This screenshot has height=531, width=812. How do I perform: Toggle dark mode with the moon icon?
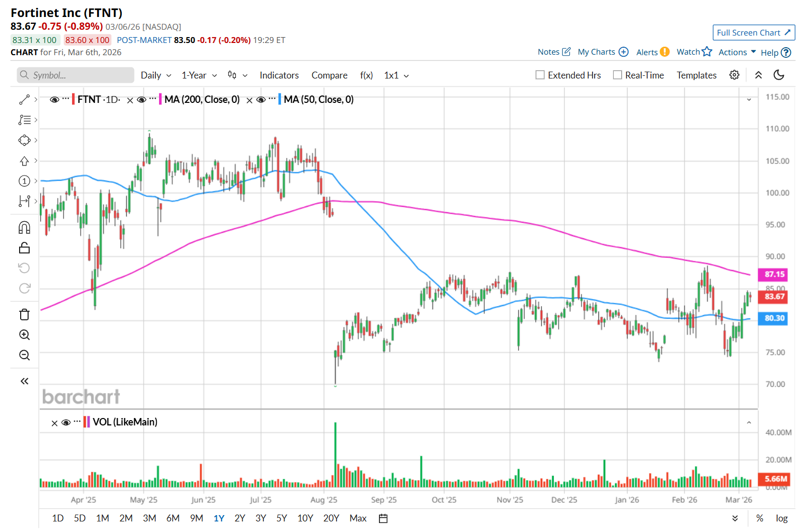click(779, 75)
